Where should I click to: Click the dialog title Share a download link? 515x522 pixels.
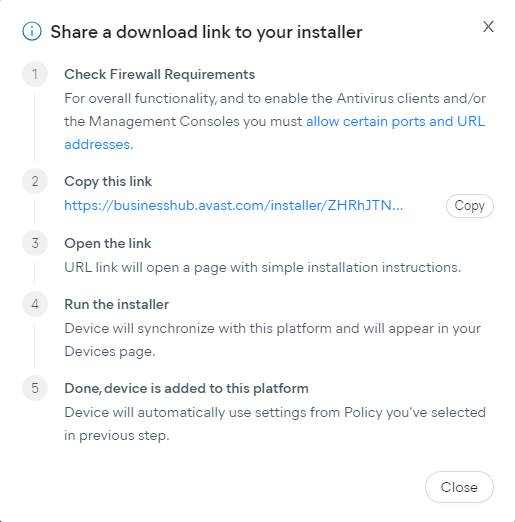pyautogui.click(x=206, y=32)
